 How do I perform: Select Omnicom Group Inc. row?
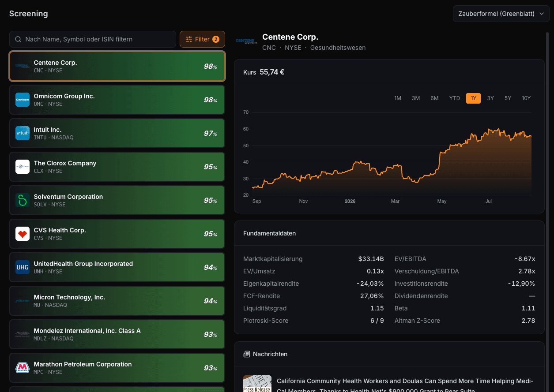(117, 100)
